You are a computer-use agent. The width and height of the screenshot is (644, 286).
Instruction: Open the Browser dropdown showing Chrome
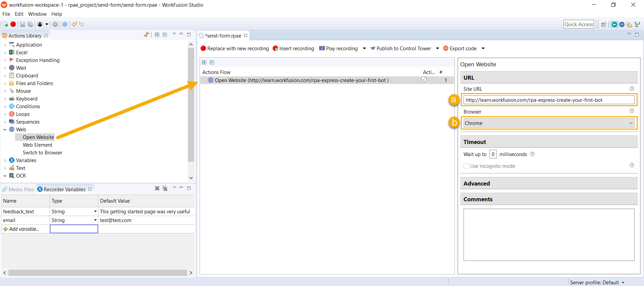549,123
